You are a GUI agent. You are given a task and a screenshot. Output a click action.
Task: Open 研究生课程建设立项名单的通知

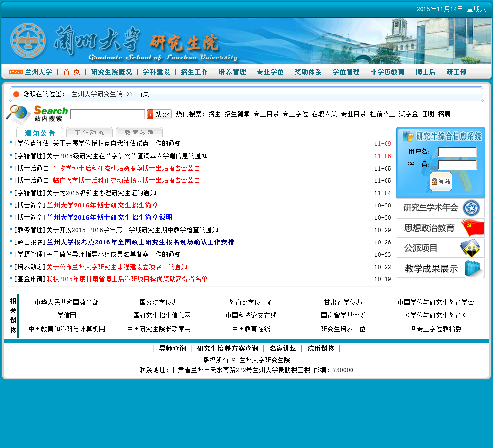click(x=117, y=267)
